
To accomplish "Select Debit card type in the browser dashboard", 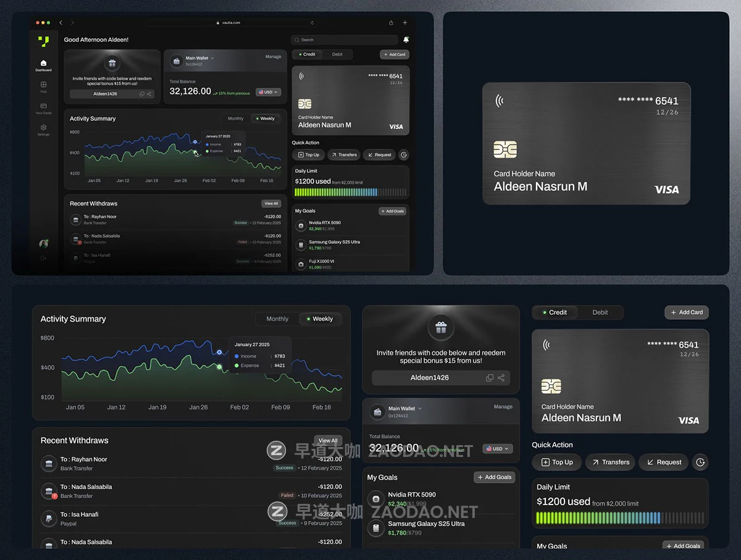I will point(337,54).
